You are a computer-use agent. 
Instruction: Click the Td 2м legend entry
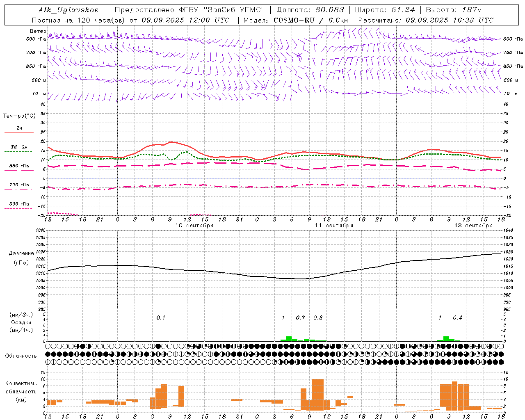coord(19,147)
